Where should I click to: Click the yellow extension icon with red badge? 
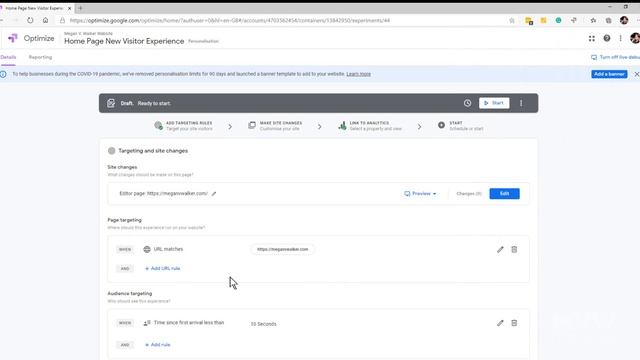pyautogui.click(x=529, y=21)
